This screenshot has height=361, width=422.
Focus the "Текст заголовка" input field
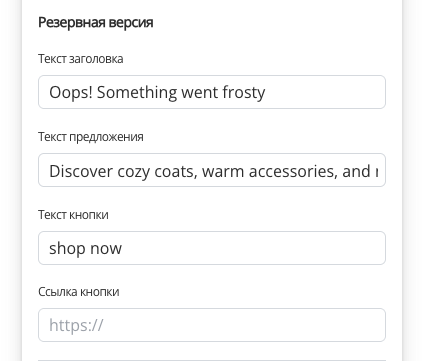pos(212,92)
